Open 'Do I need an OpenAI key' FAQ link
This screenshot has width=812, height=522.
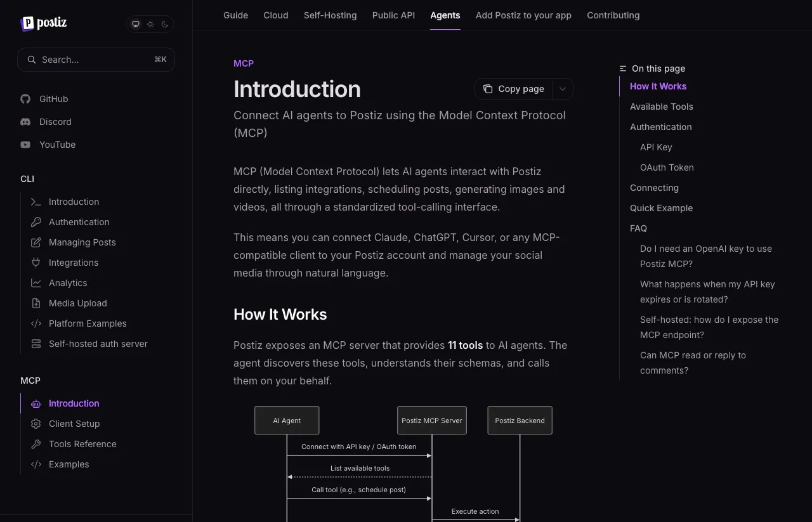coord(706,256)
